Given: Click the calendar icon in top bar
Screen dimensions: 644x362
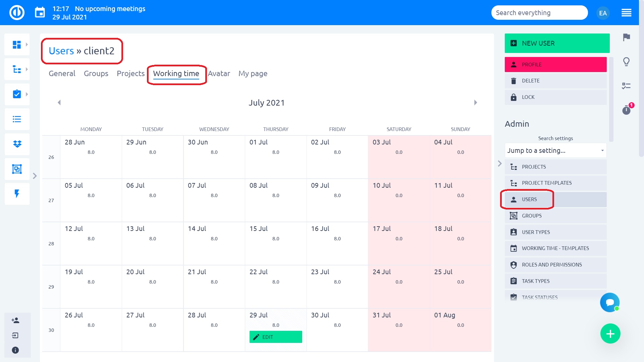Looking at the screenshot, I should (40, 13).
